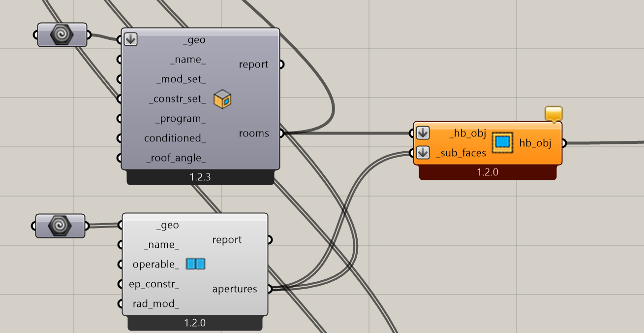
Task: Click the rooms output label
Action: (x=254, y=133)
